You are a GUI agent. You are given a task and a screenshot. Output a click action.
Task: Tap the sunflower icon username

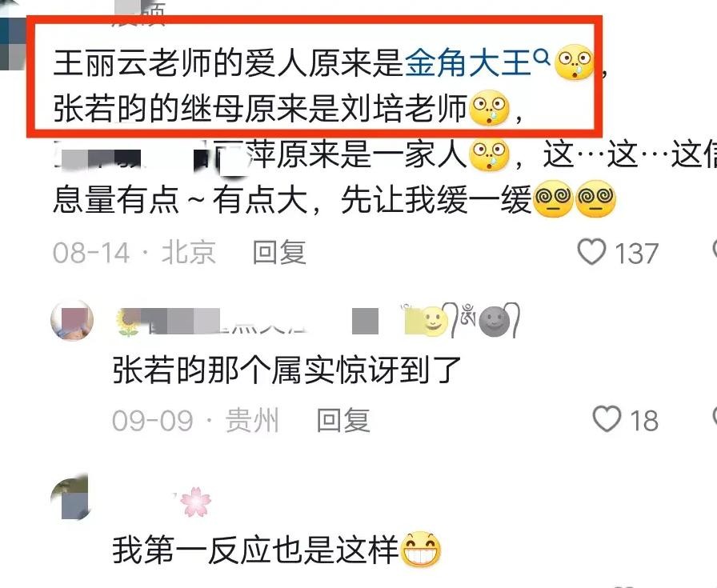[x=127, y=322]
